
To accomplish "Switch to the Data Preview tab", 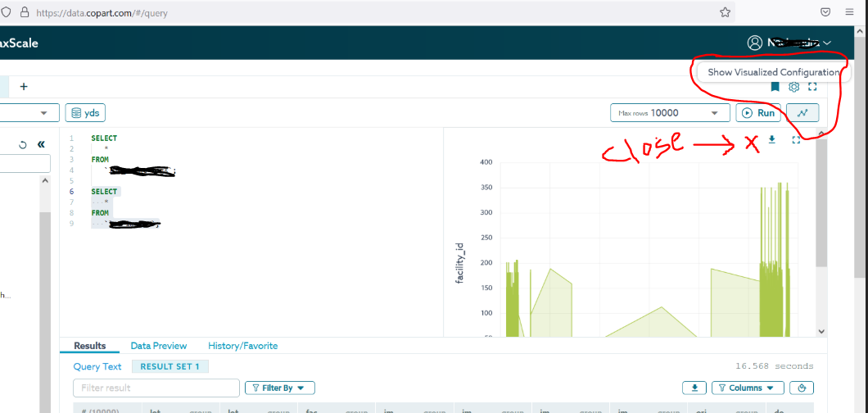I will [x=158, y=346].
